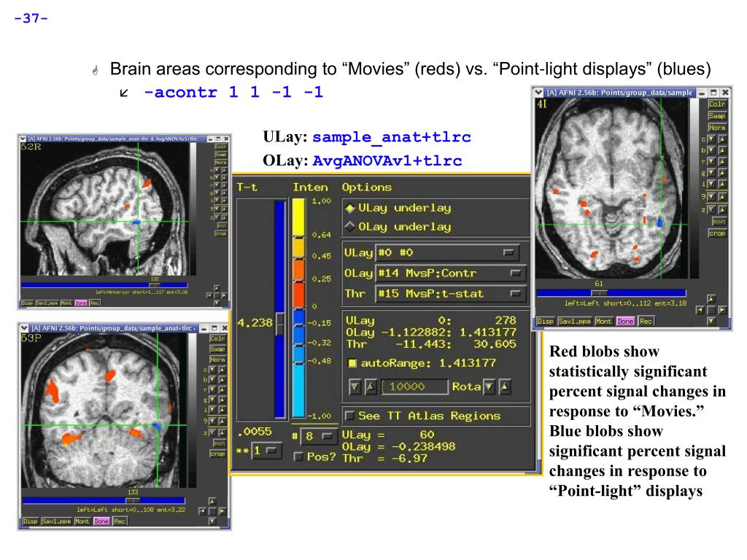Click Done in coronal 53P window

(x=101, y=521)
